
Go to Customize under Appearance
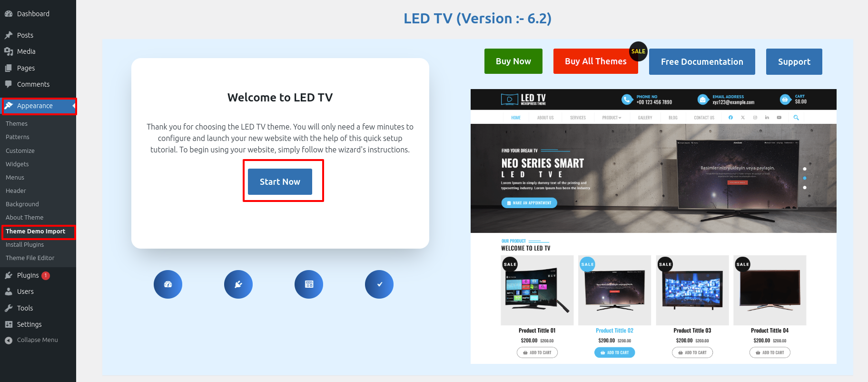tap(20, 151)
